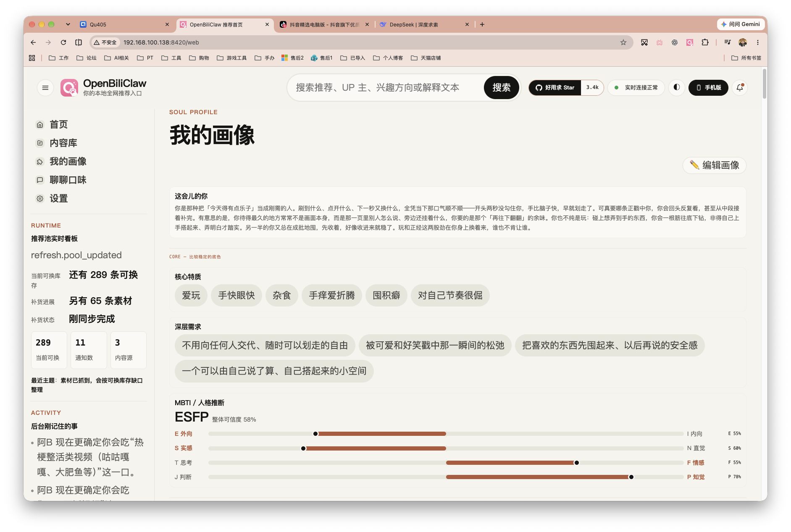This screenshot has width=791, height=532.
Task: Click the 搜索 search button
Action: click(502, 87)
